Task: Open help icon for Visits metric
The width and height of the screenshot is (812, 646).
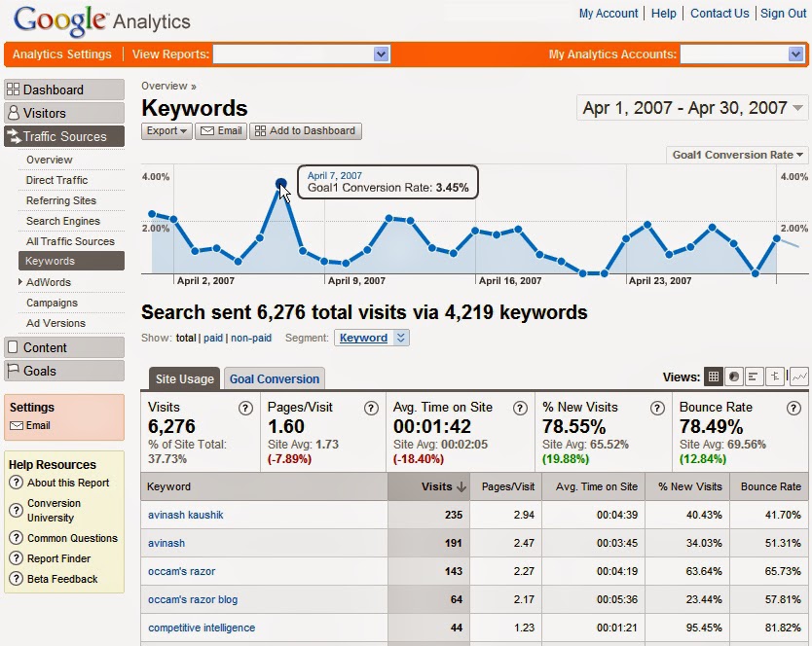Action: point(245,409)
